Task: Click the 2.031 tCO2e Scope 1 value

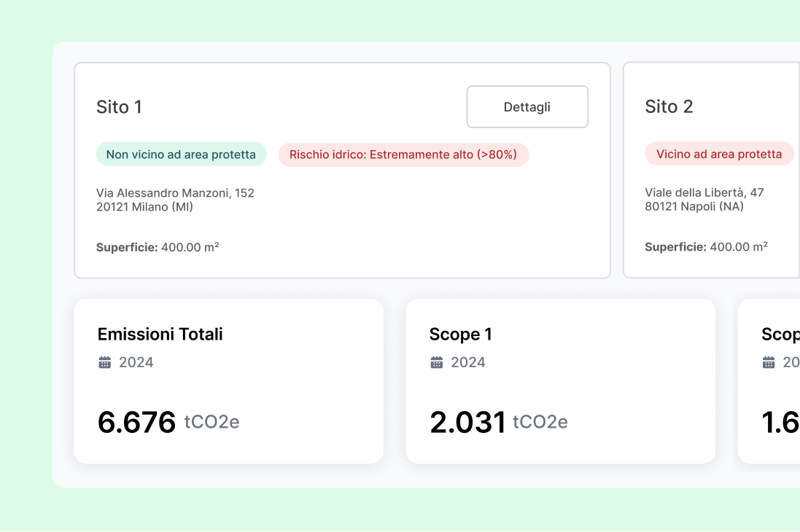Action: pos(500,421)
